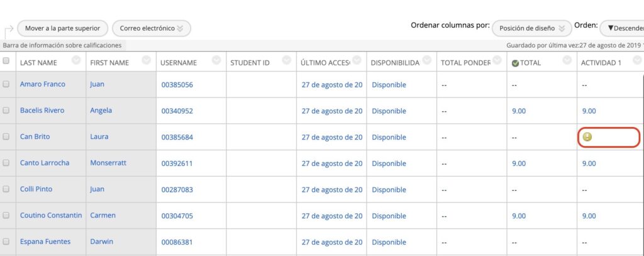Viewport: 644px width, 256px height.
Task: Open the TOTAL PONDERADO column options chevron
Action: click(x=497, y=60)
